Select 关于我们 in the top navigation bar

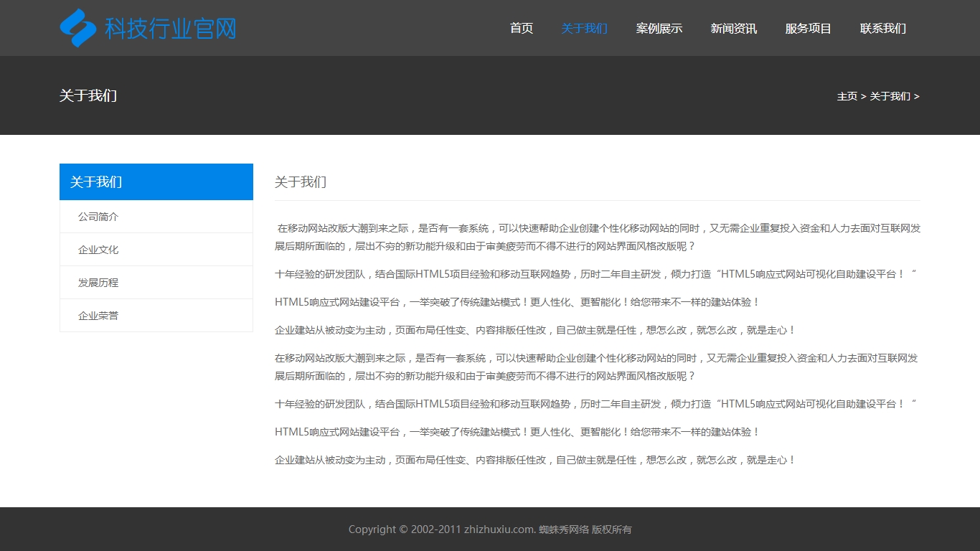click(584, 29)
